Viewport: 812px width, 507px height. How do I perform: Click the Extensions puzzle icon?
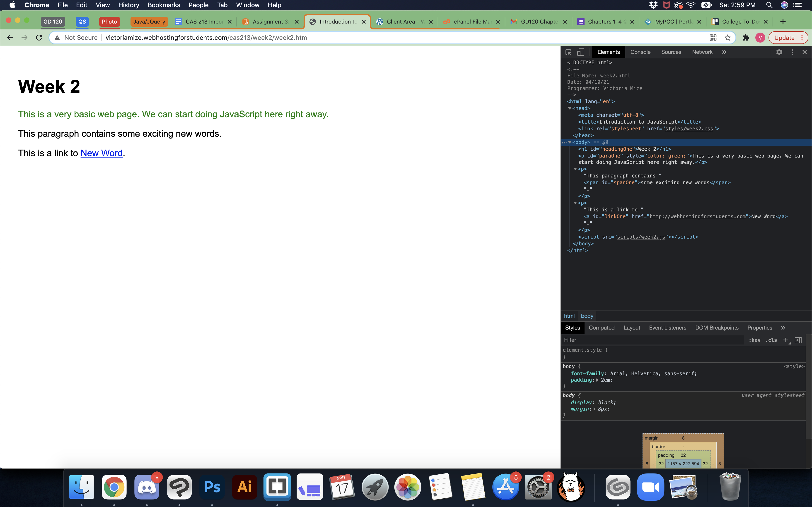tap(746, 38)
